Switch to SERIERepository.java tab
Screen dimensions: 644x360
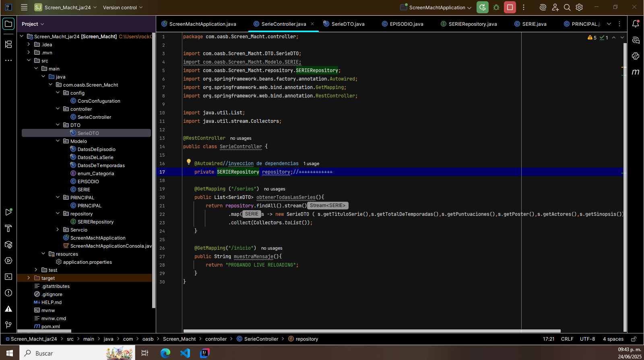[469, 24]
